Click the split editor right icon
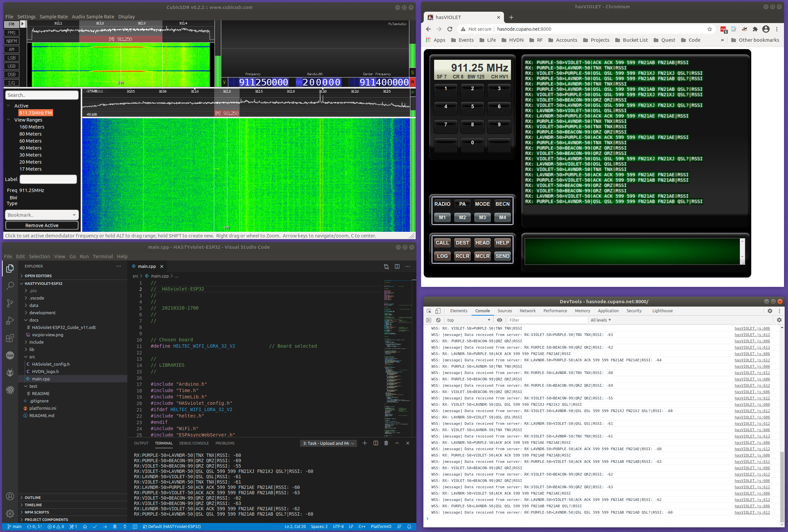 397,267
